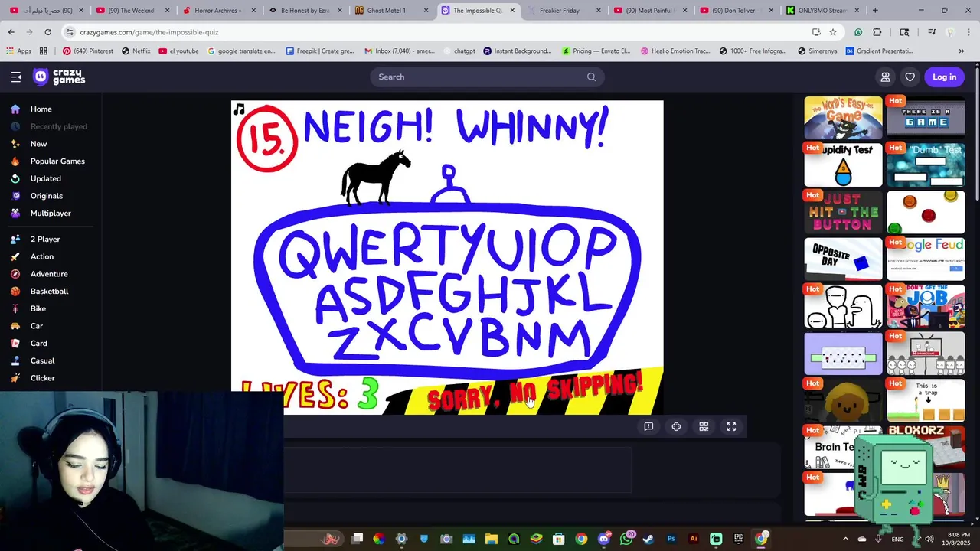980x551 pixels.
Task: Open the Don't Get The Job thumbnail
Action: 926,306
